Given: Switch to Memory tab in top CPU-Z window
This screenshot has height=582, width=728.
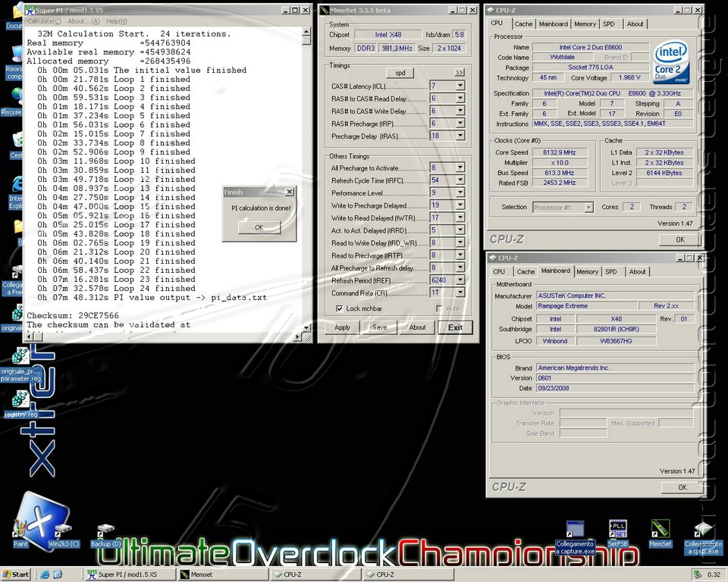Looking at the screenshot, I should pos(585,24).
